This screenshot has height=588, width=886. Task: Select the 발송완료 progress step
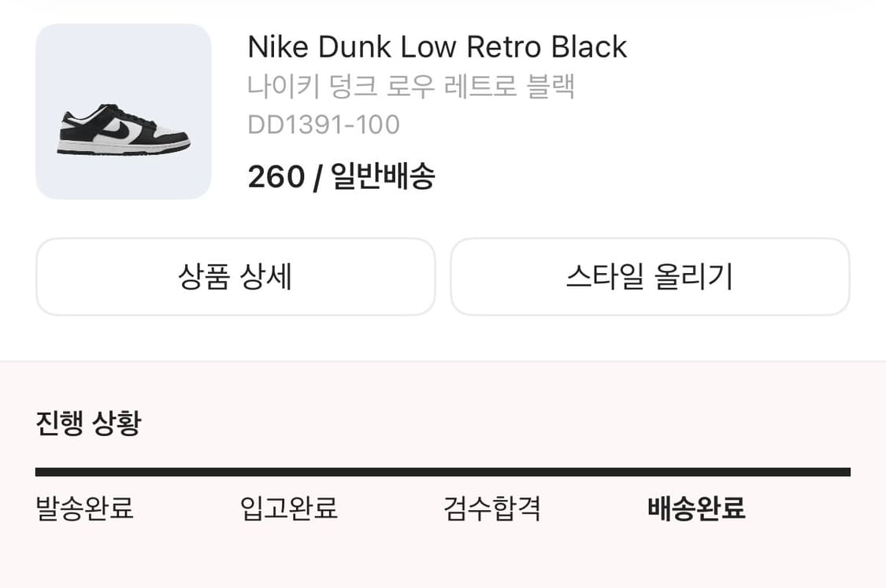(85, 508)
